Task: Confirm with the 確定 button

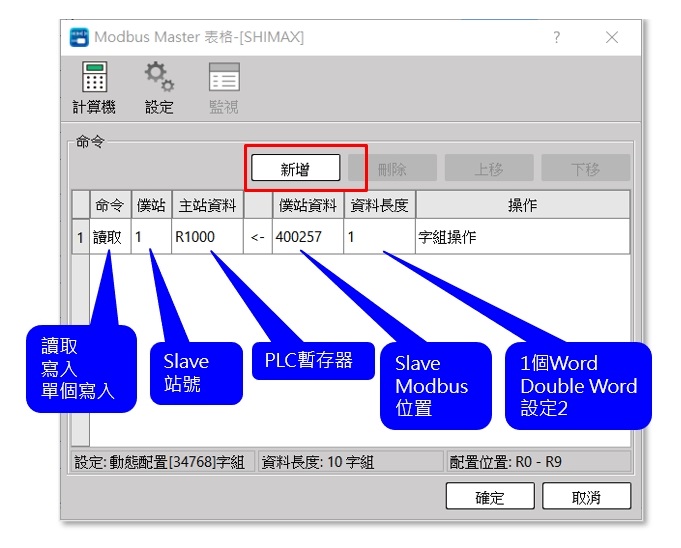Action: pos(490,496)
